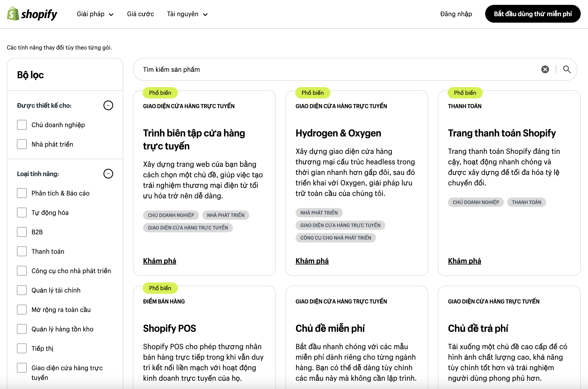The image size is (588, 389).
Task: Click 'Nhà phát triển' tag on store editor card
Action: point(226,215)
